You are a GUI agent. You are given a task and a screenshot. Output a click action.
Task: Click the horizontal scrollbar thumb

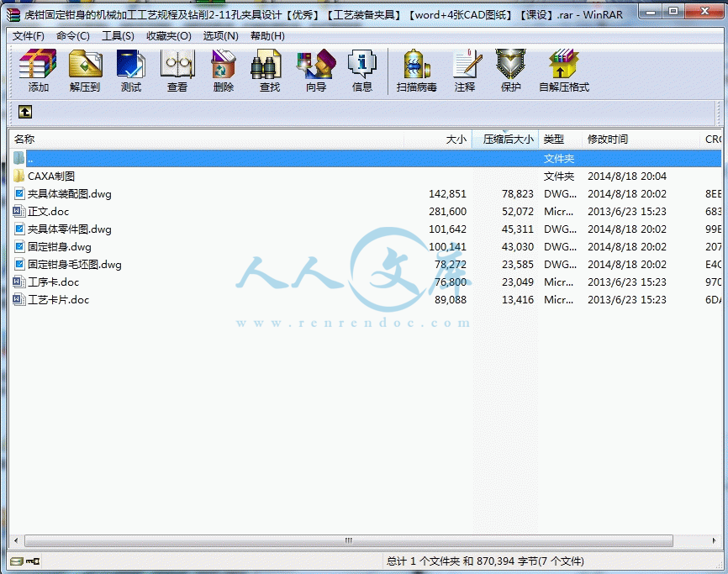pos(349,540)
